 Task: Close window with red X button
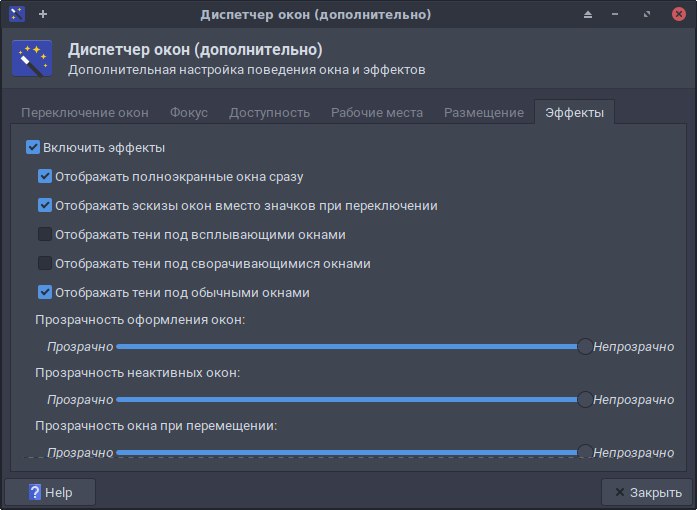point(678,14)
